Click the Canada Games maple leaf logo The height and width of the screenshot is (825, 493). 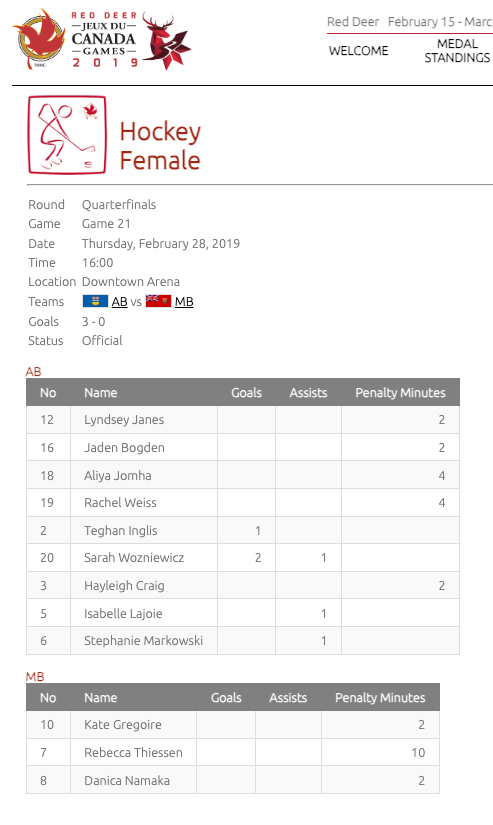click(x=39, y=40)
